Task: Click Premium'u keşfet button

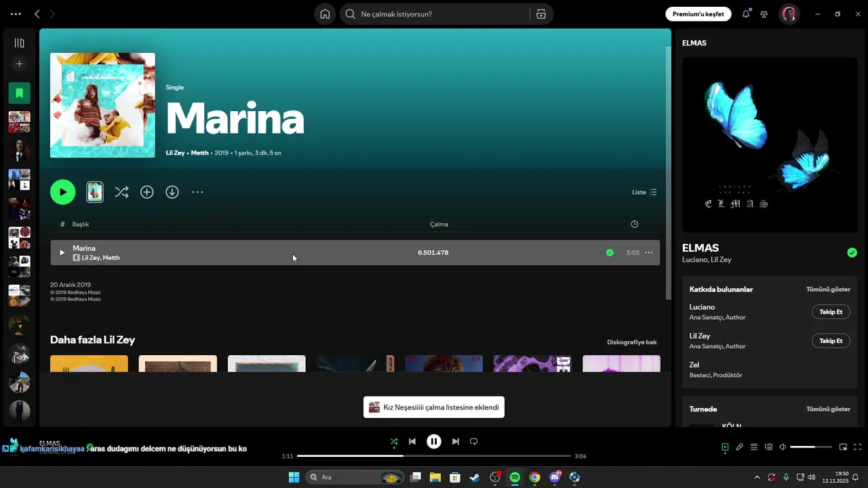Action: tap(698, 14)
